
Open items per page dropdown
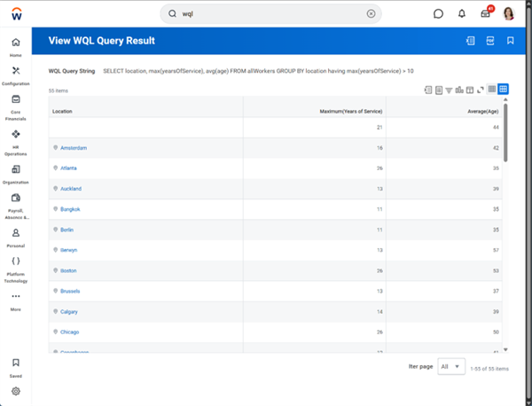click(451, 366)
